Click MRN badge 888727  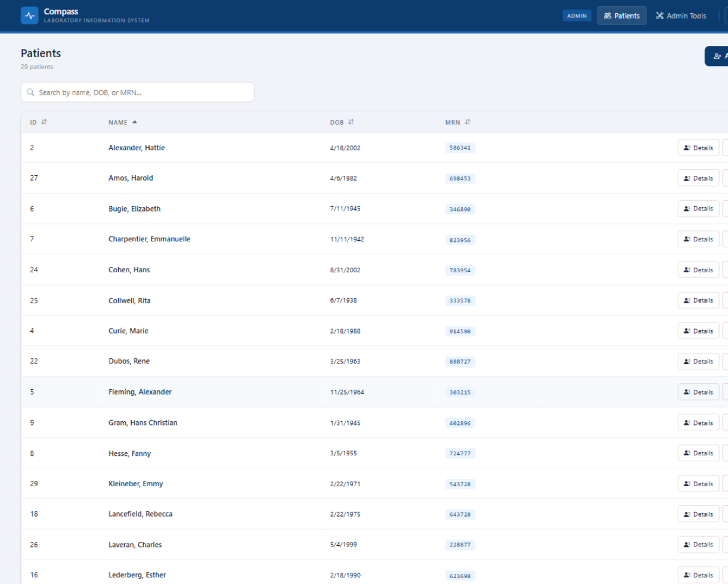(460, 362)
